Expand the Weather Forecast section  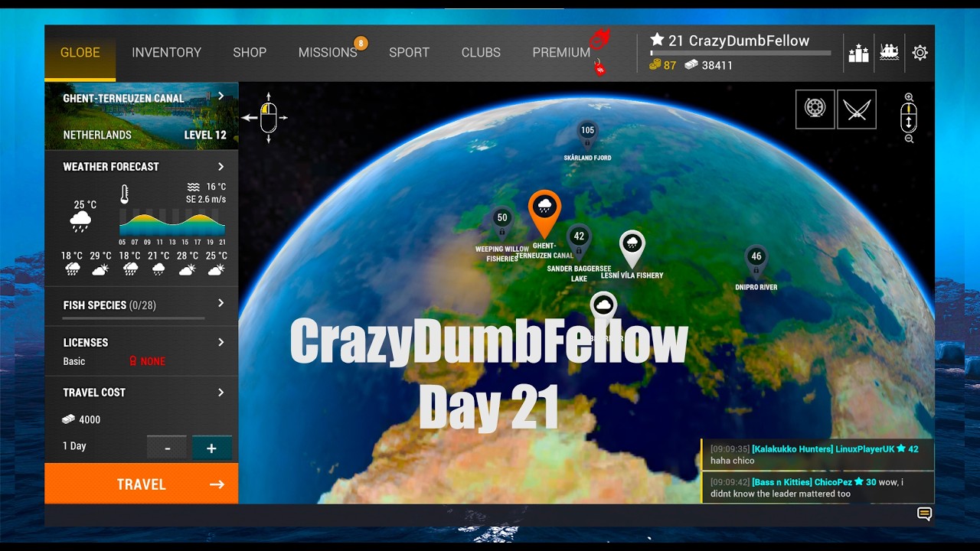pos(220,167)
